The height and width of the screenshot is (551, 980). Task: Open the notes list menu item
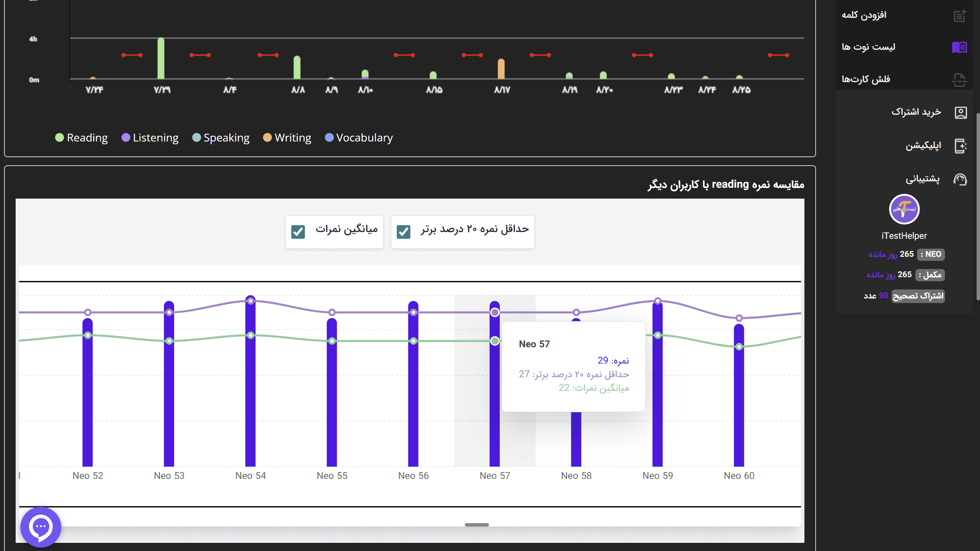[x=868, y=47]
